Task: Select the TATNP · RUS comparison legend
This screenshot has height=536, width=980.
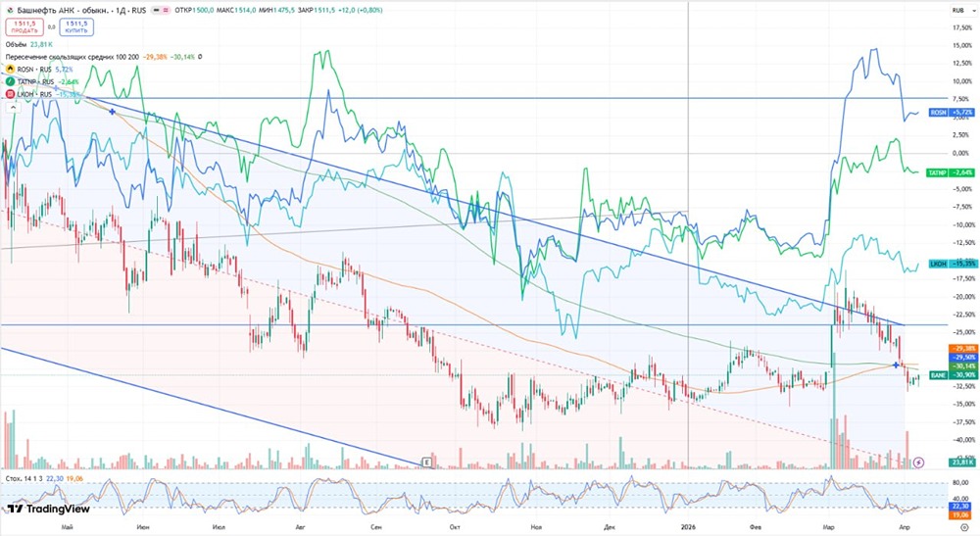Action: click(x=42, y=82)
